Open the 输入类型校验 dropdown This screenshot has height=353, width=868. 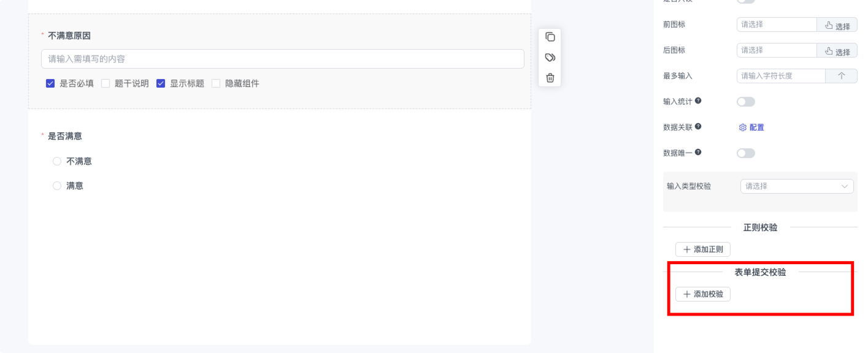click(x=796, y=186)
